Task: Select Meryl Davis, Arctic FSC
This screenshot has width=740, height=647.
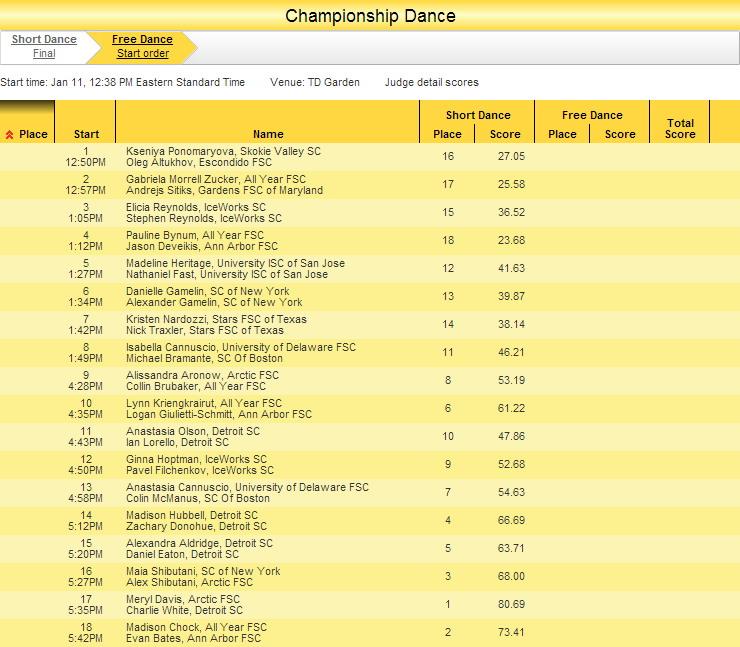Action: (x=183, y=599)
